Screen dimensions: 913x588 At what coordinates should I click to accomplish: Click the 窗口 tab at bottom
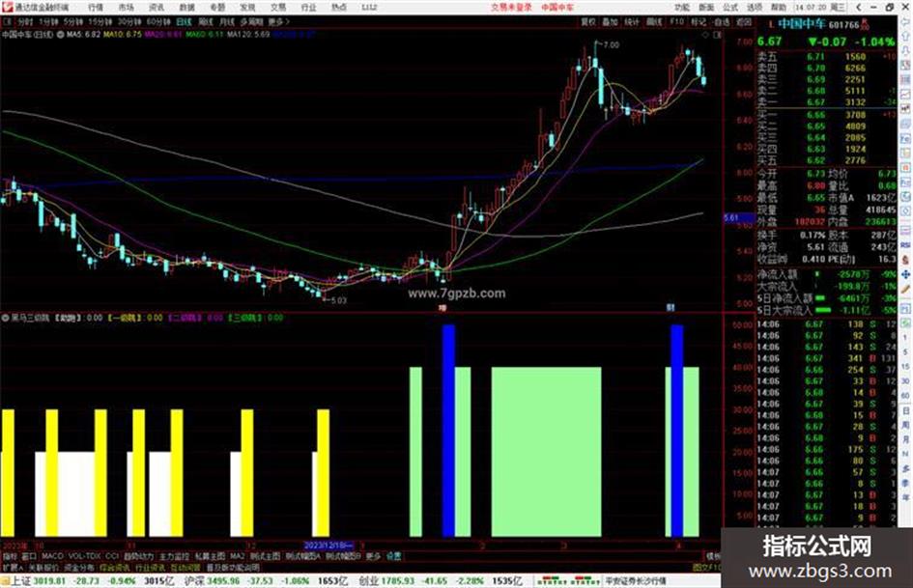(x=29, y=556)
